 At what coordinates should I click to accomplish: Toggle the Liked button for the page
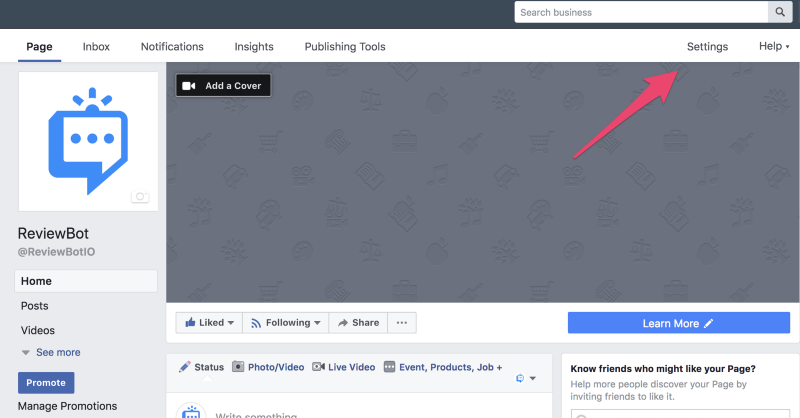tap(209, 323)
